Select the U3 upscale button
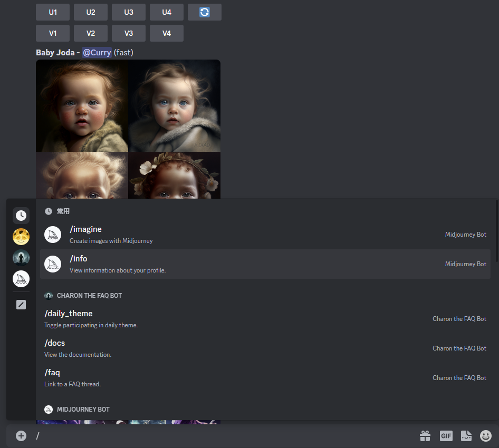 [x=129, y=12]
